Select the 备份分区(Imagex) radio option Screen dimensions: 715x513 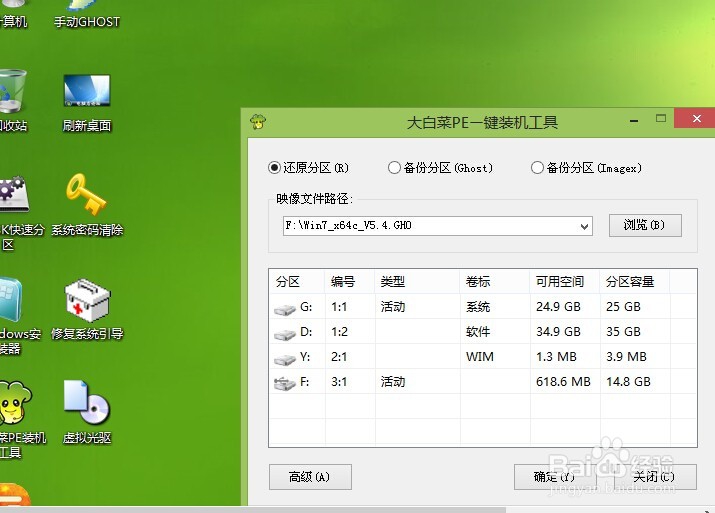click(x=586, y=168)
